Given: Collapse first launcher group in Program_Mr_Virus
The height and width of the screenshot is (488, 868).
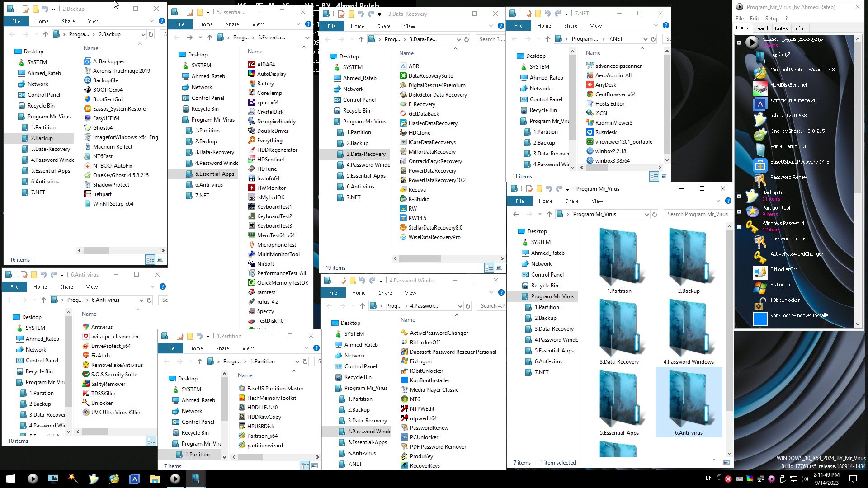Looking at the screenshot, I should 739,43.
